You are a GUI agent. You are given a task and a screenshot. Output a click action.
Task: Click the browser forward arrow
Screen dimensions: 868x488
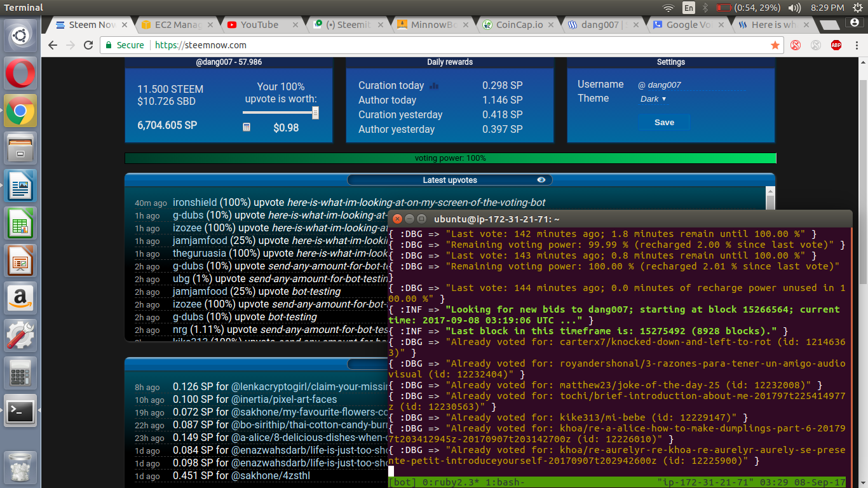(x=71, y=45)
